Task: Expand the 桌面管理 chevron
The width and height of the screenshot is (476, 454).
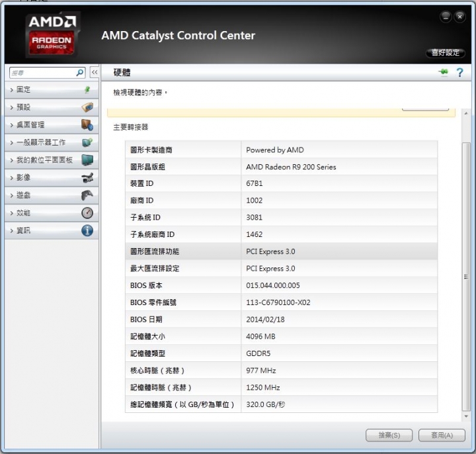Action: click(x=11, y=125)
